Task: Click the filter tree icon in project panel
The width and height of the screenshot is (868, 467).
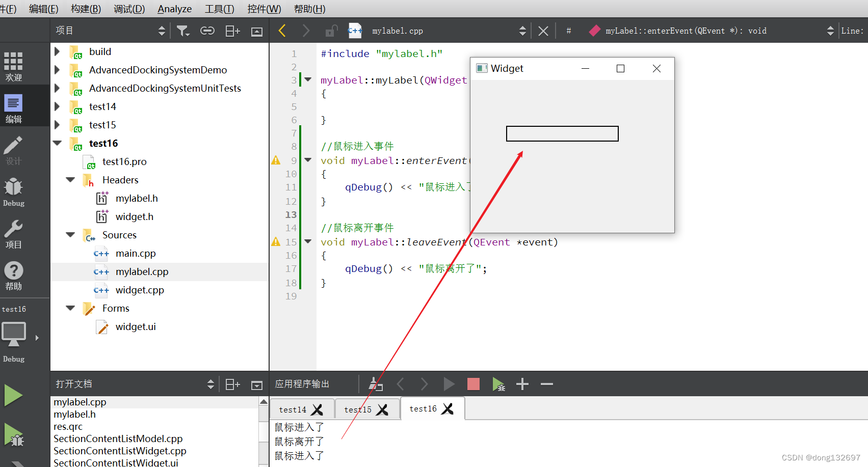Action: [x=183, y=31]
